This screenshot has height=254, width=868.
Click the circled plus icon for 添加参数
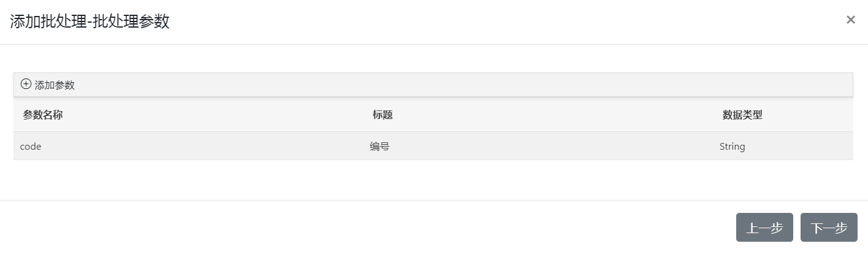click(26, 84)
